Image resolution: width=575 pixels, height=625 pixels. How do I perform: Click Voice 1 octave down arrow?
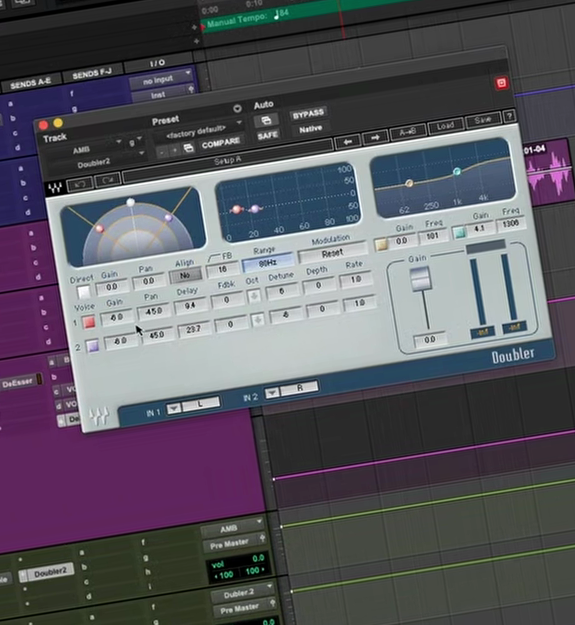(x=254, y=296)
